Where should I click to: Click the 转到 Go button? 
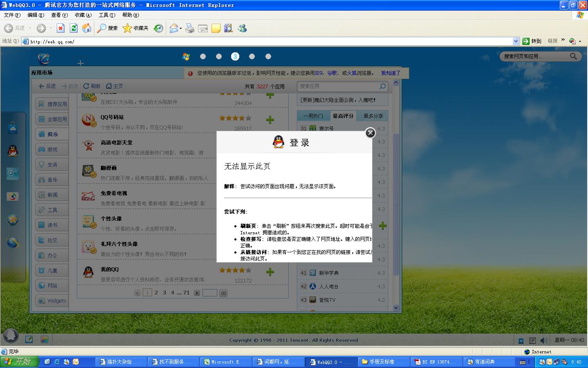[532, 41]
